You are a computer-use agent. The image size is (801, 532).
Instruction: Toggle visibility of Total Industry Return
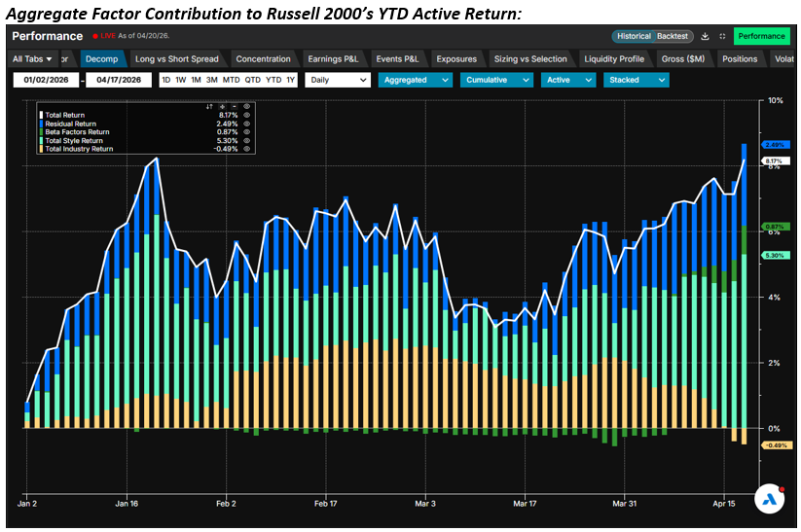(x=247, y=149)
